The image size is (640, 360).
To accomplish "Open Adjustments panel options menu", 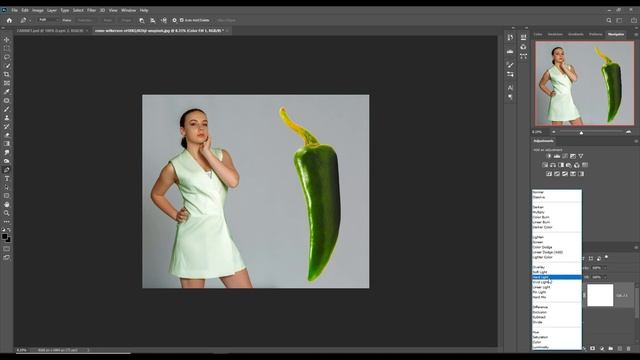I will [x=636, y=141].
